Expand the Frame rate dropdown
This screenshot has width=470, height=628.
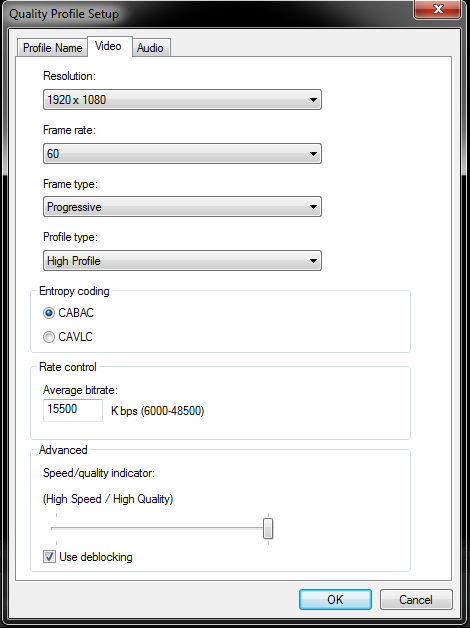(x=182, y=153)
